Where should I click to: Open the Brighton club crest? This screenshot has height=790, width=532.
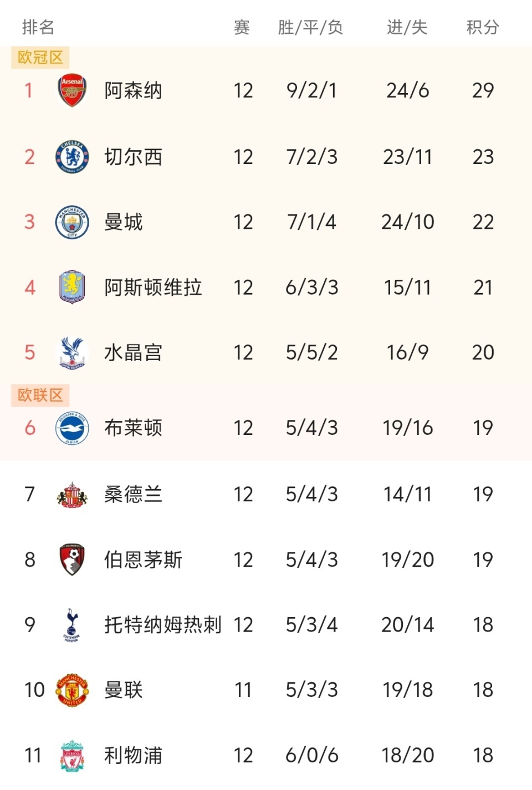(x=72, y=428)
